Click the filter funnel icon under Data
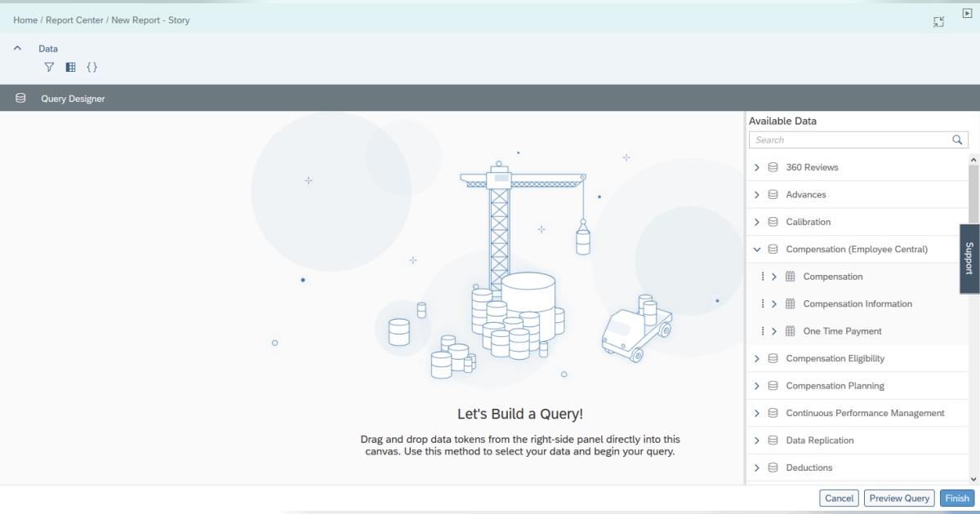Viewport: 980px width, 514px height. 49,67
